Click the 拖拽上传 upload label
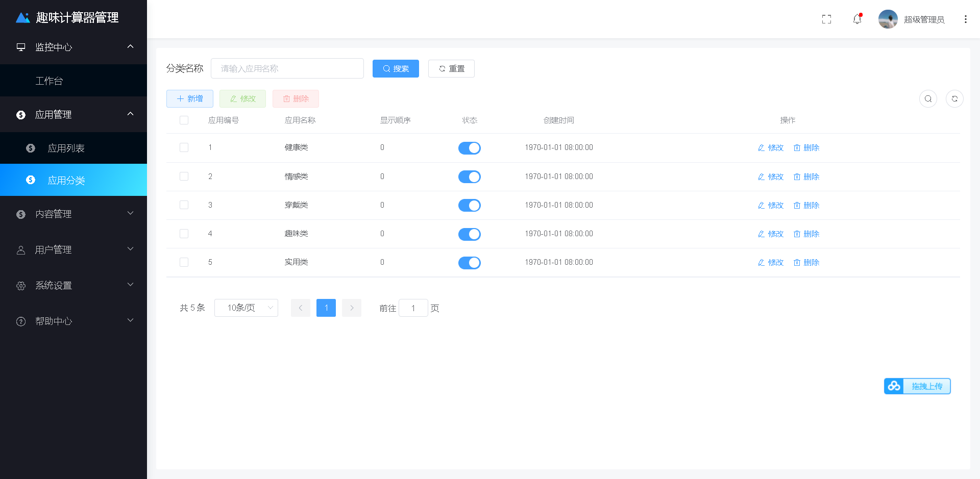Image resolution: width=980 pixels, height=479 pixels. [927, 386]
